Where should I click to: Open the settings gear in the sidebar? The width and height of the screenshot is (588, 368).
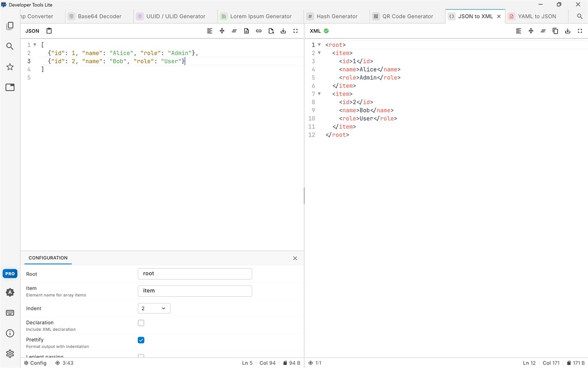[x=10, y=354]
